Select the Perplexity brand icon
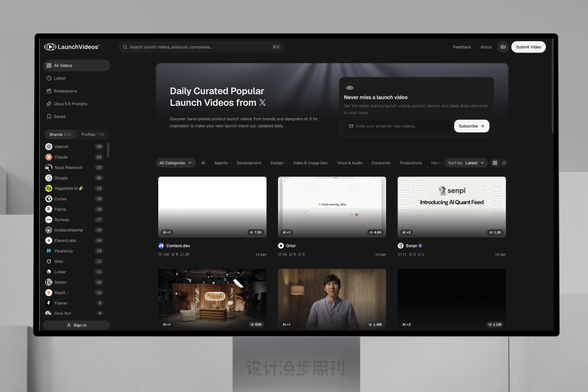 click(49, 251)
